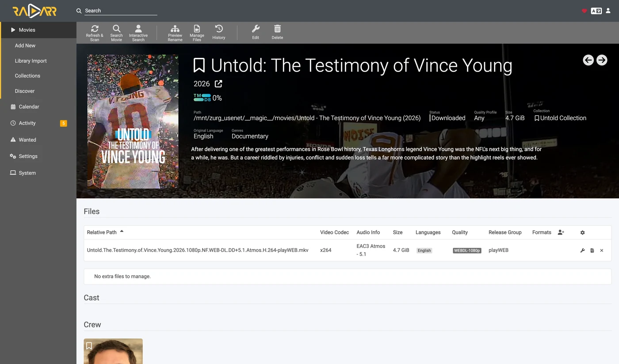This screenshot has width=619, height=364.
Task: Open Collections in sidebar
Action: (27, 76)
